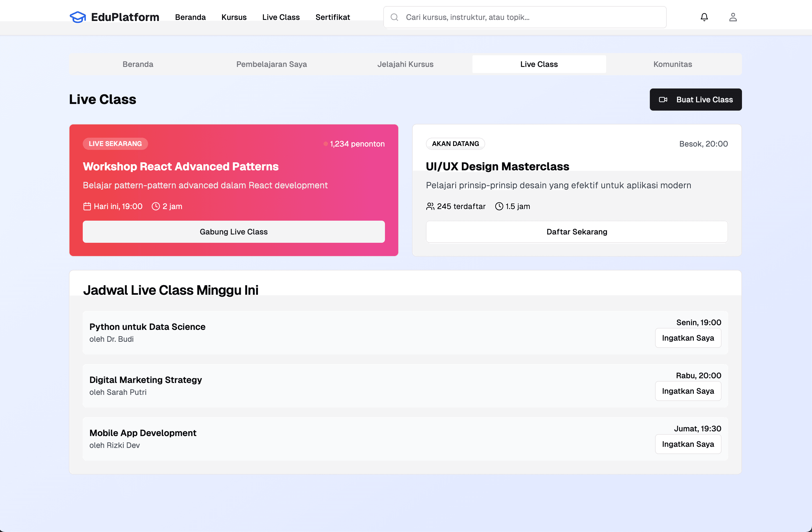812x532 pixels.
Task: Open Beranda in the top navigation
Action: pyautogui.click(x=190, y=17)
